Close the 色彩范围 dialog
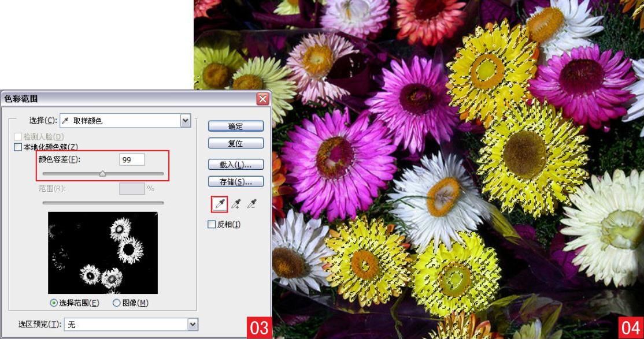This screenshot has height=339, width=644. [262, 99]
